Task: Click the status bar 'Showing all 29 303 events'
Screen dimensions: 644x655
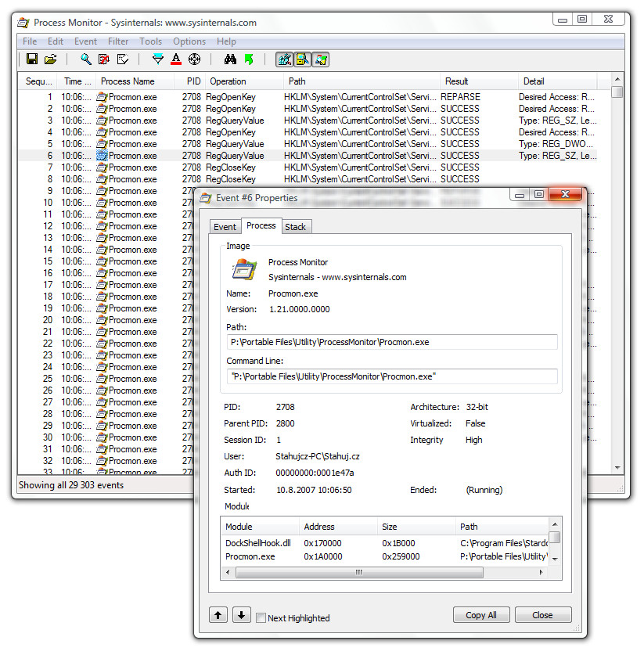Action: (71, 485)
